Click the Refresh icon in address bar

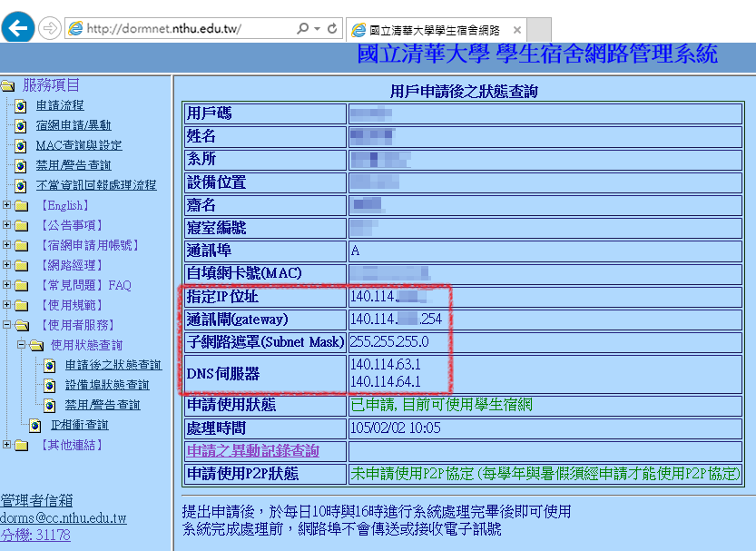(332, 29)
